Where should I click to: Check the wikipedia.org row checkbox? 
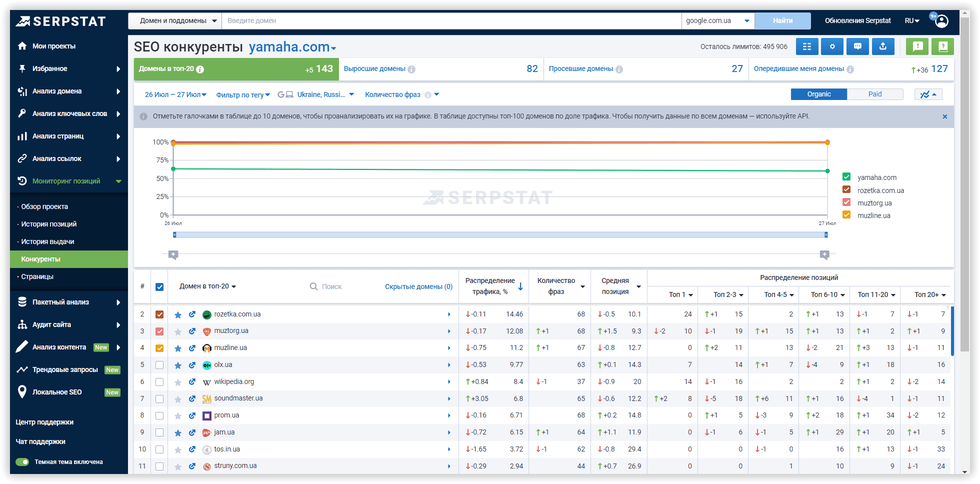159,382
